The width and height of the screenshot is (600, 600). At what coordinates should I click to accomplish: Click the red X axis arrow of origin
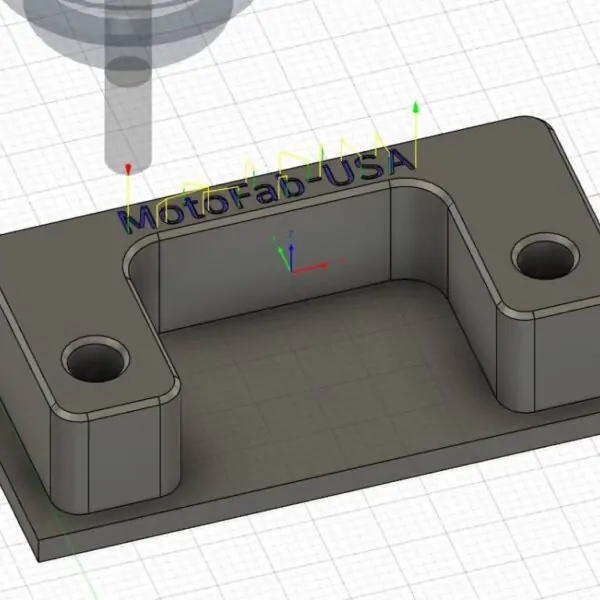point(322,267)
